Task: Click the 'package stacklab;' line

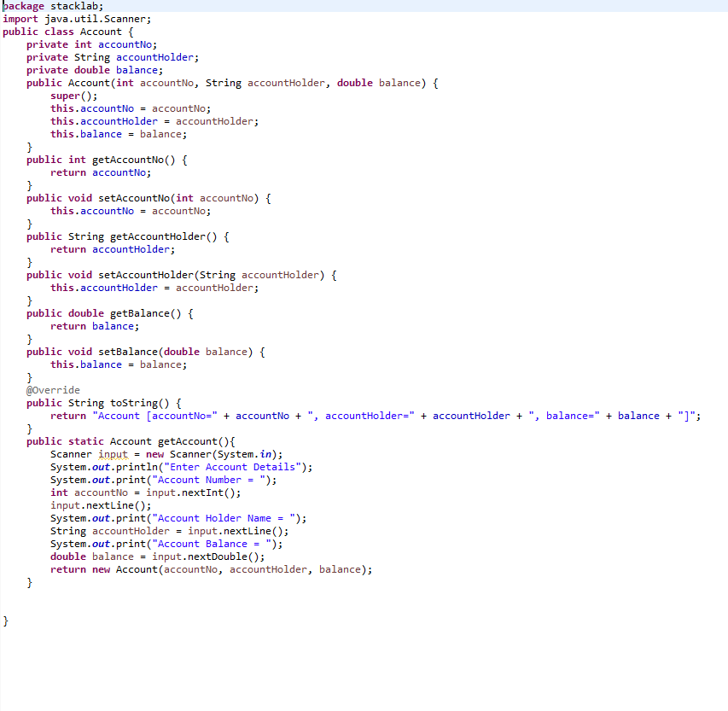Action: click(x=53, y=7)
